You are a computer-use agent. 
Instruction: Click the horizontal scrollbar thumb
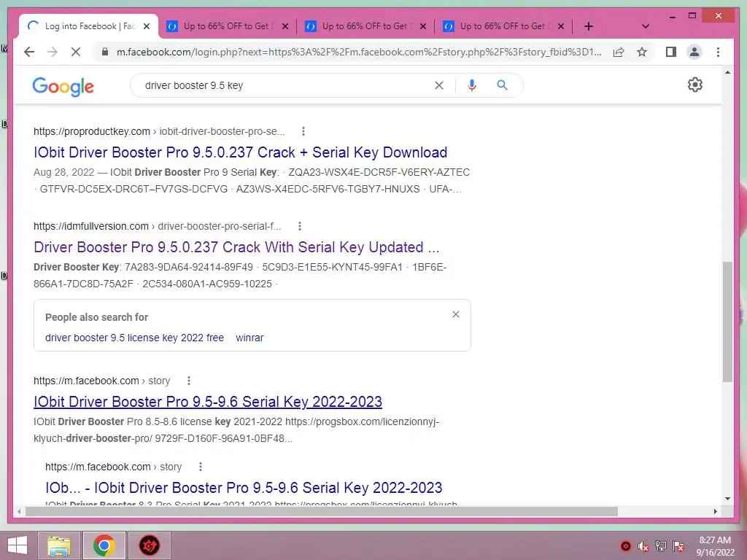(322, 512)
